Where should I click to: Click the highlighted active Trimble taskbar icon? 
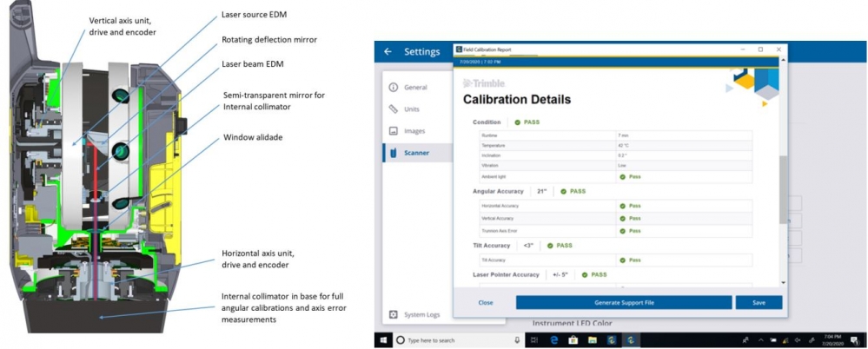coord(630,339)
